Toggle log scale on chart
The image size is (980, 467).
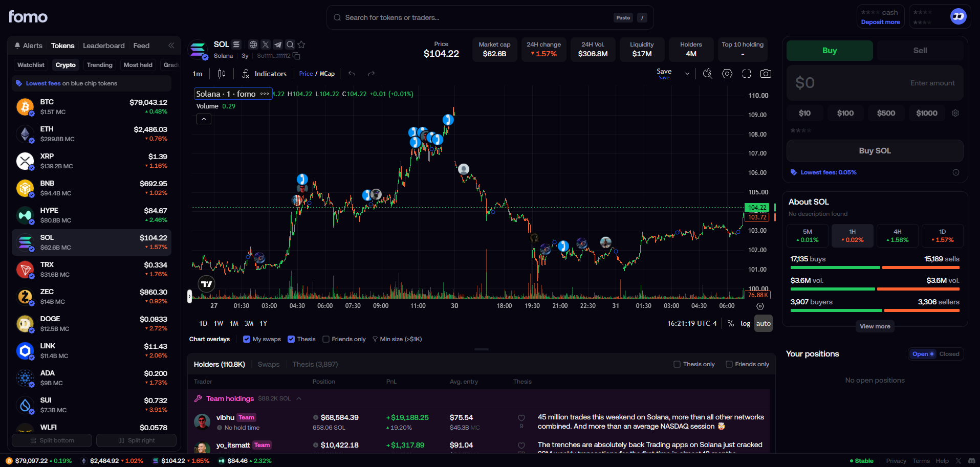(x=746, y=323)
